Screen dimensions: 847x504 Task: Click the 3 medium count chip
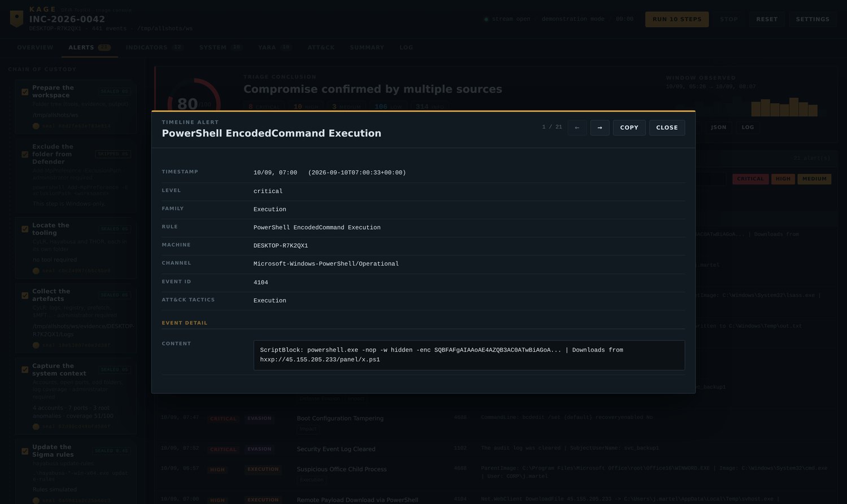pyautogui.click(x=347, y=107)
